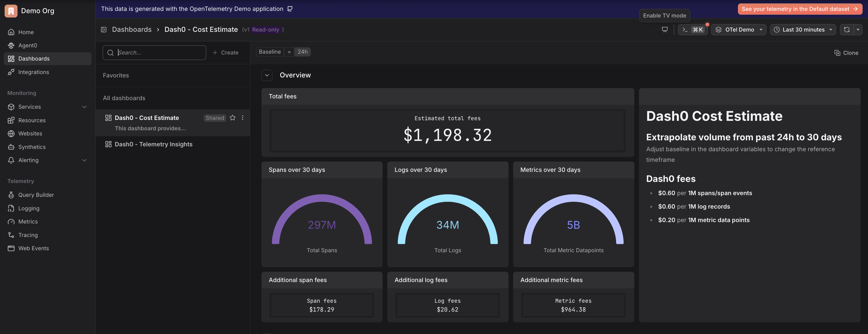The height and width of the screenshot is (334, 868).
Task: Open the GitHub link icon in banner
Action: pos(290,9)
